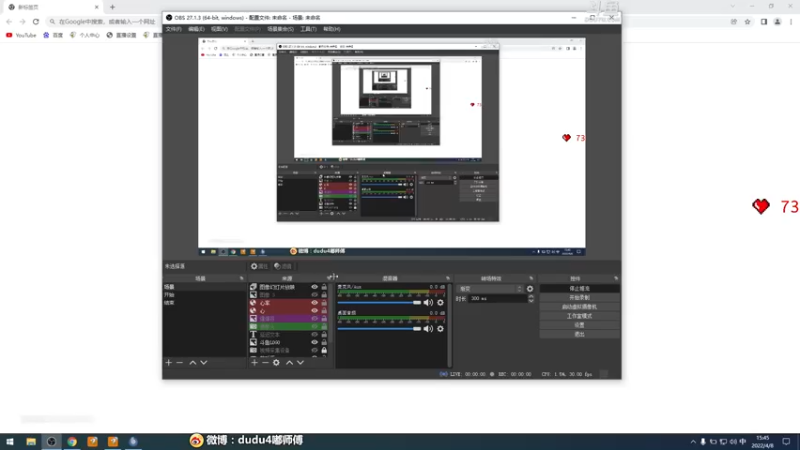Click 开始录制 to start recording
The height and width of the screenshot is (450, 800).
(x=580, y=297)
